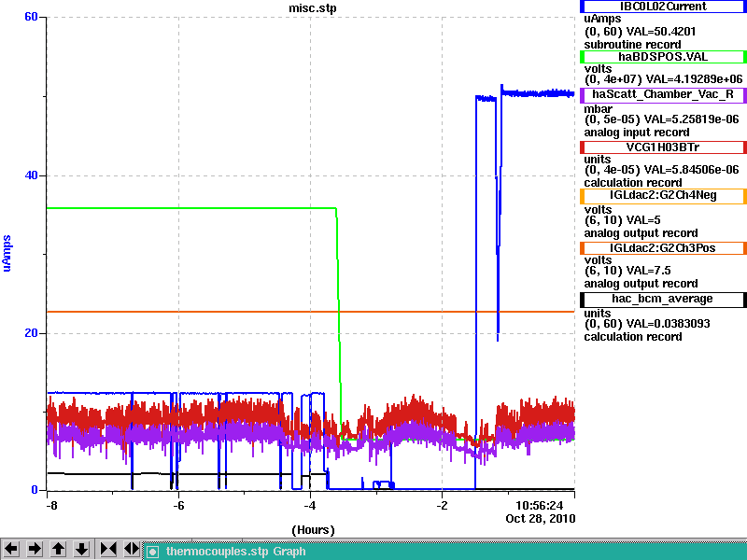The image size is (747, 560).
Task: Click the misc.stp graph title
Action: point(313,8)
